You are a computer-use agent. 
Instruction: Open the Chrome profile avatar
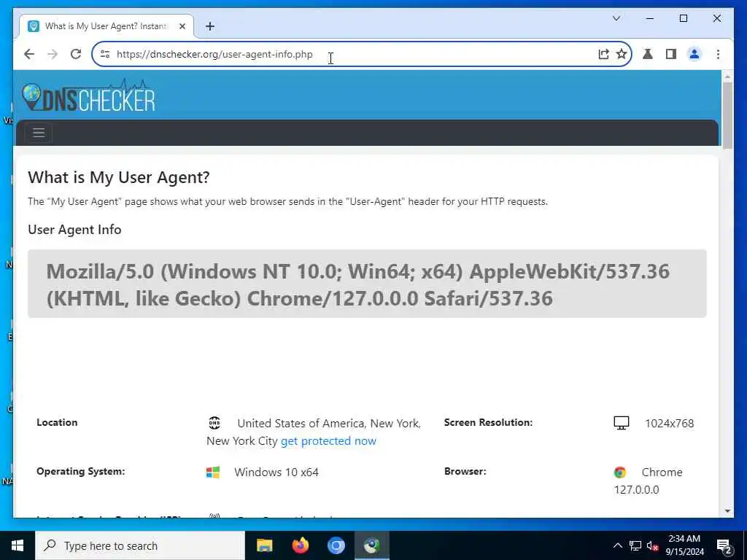pyautogui.click(x=694, y=54)
